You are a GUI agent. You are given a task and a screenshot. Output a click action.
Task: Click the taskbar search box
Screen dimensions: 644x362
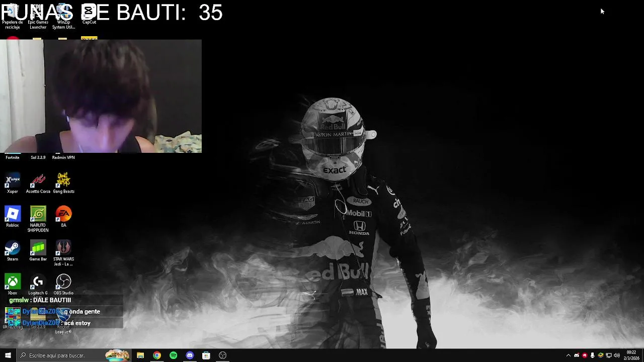73,355
